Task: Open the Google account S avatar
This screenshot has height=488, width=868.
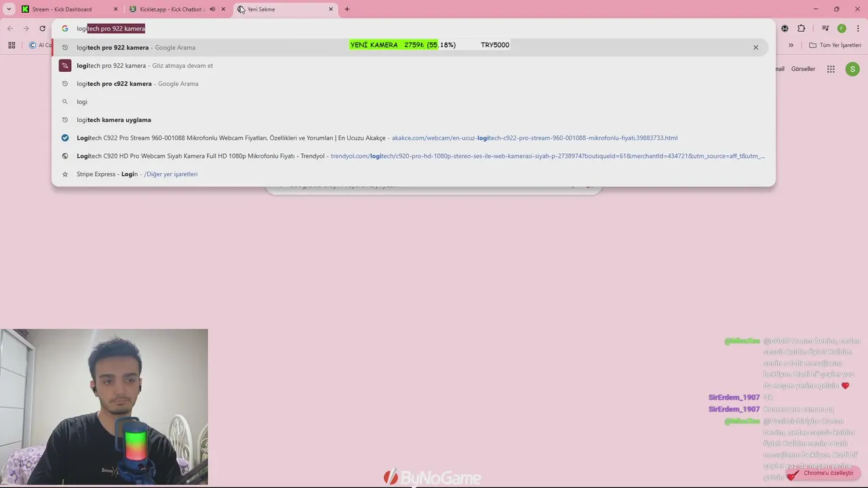Action: pyautogui.click(x=852, y=69)
